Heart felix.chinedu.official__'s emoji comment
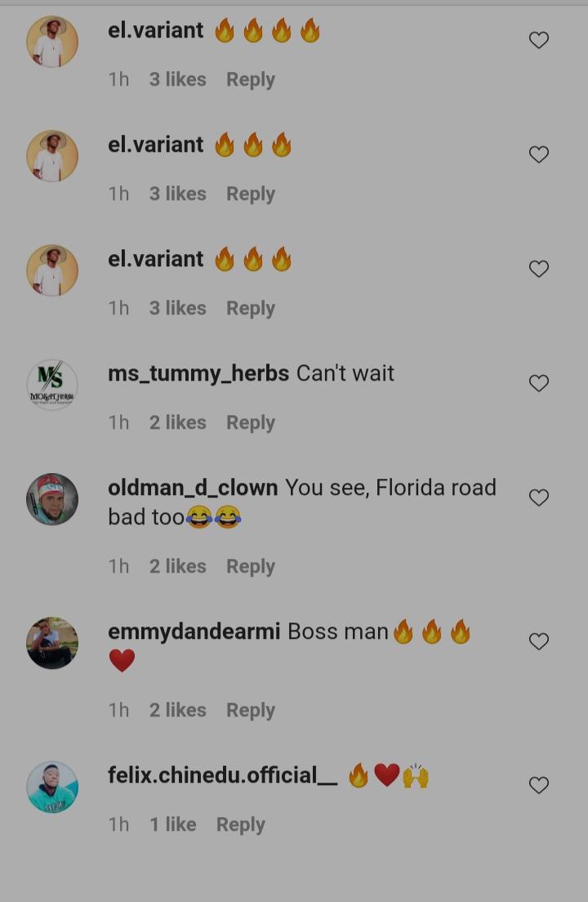The width and height of the screenshot is (588, 902). coord(538,784)
